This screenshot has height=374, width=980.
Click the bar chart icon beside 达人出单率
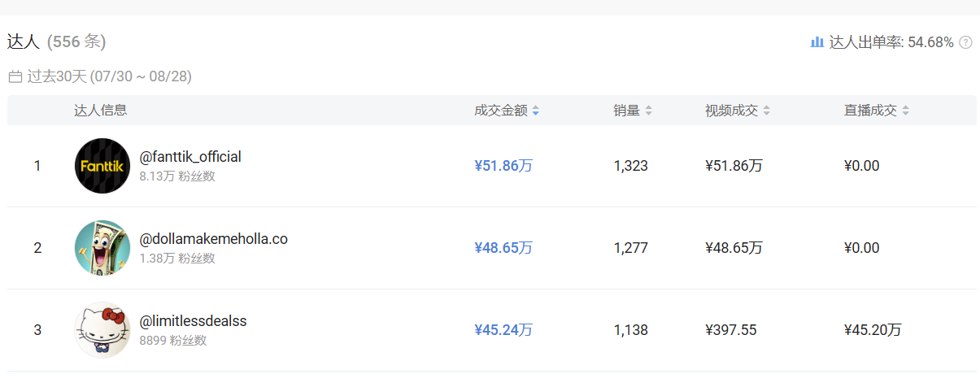817,42
